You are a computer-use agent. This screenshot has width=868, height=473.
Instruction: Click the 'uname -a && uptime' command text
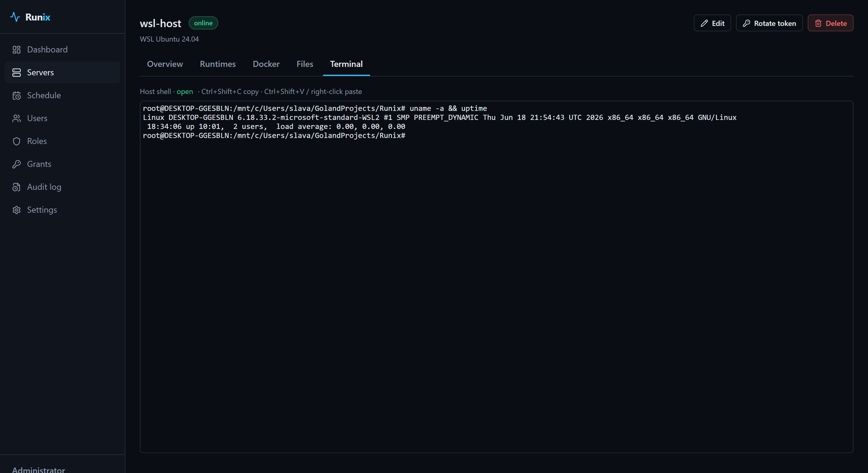[x=448, y=108]
